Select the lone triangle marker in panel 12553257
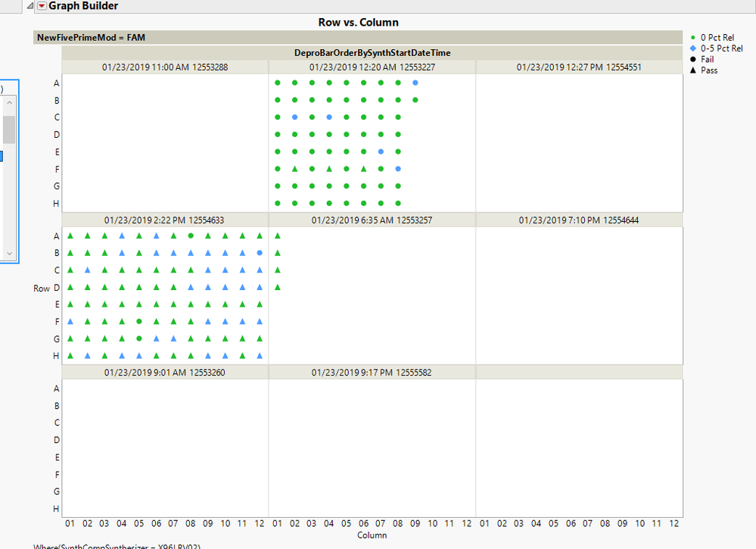Image resolution: width=756 pixels, height=549 pixels. [277, 236]
